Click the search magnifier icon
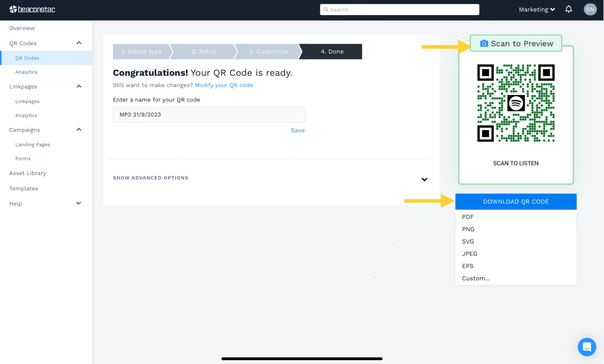This screenshot has height=364, width=604. [326, 9]
